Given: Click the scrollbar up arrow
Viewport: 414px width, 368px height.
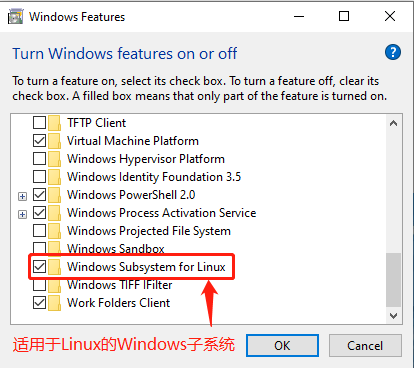Looking at the screenshot, I should [x=393, y=123].
